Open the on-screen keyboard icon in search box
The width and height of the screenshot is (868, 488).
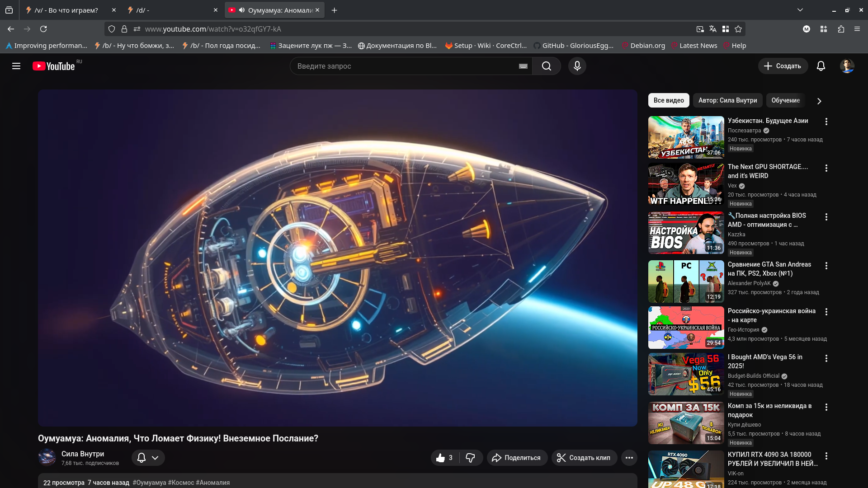pyautogui.click(x=523, y=66)
